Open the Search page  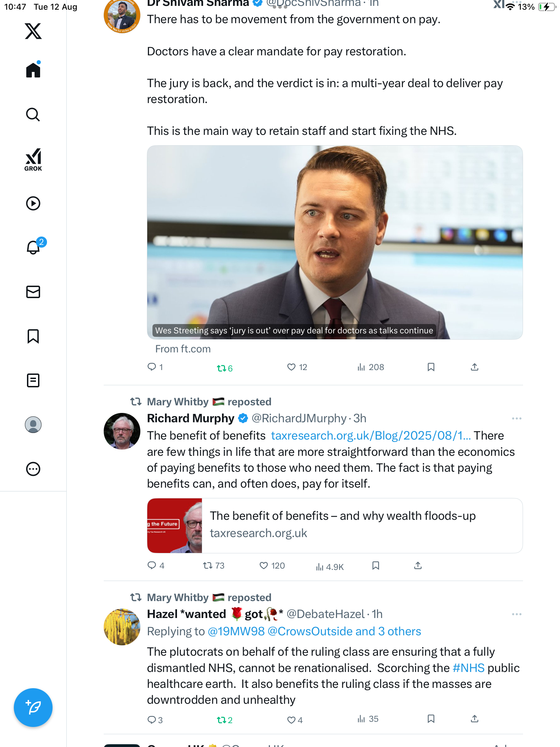(x=33, y=114)
